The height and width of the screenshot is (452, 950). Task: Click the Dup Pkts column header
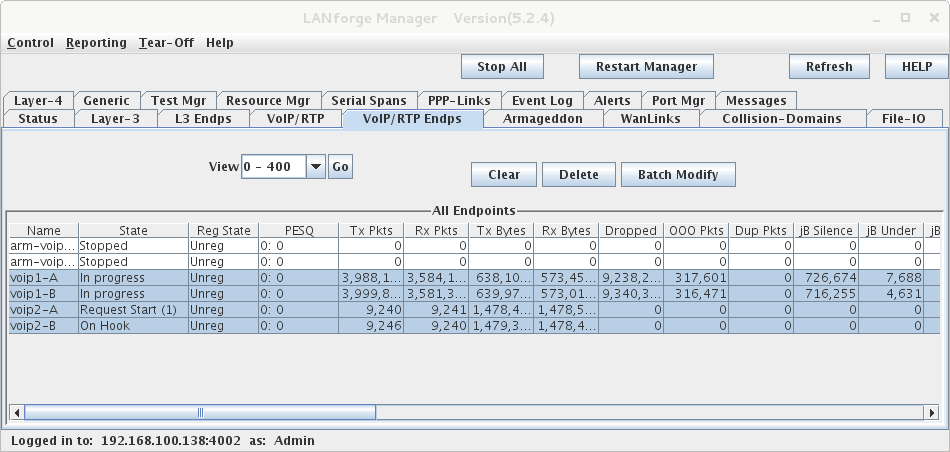coord(761,231)
